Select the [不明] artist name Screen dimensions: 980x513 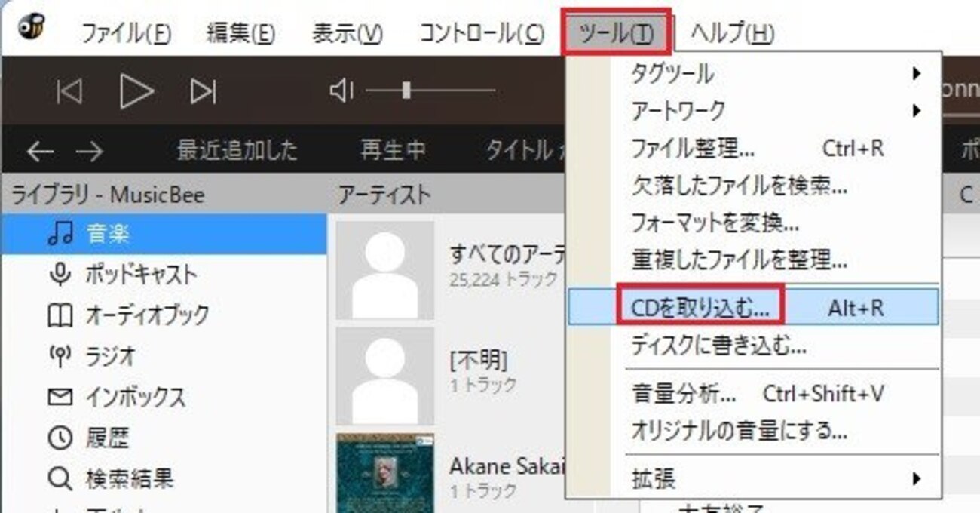point(478,361)
